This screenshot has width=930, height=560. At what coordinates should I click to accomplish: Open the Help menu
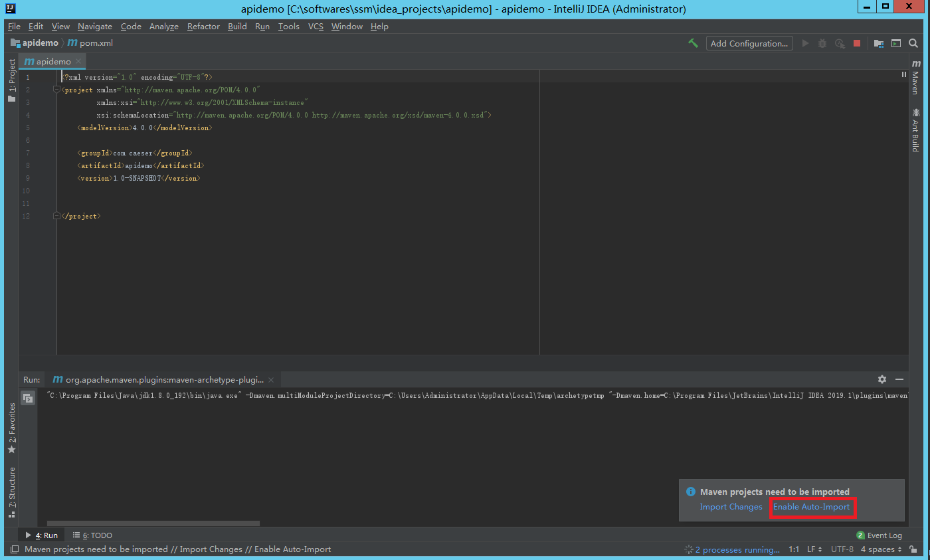coord(379,27)
